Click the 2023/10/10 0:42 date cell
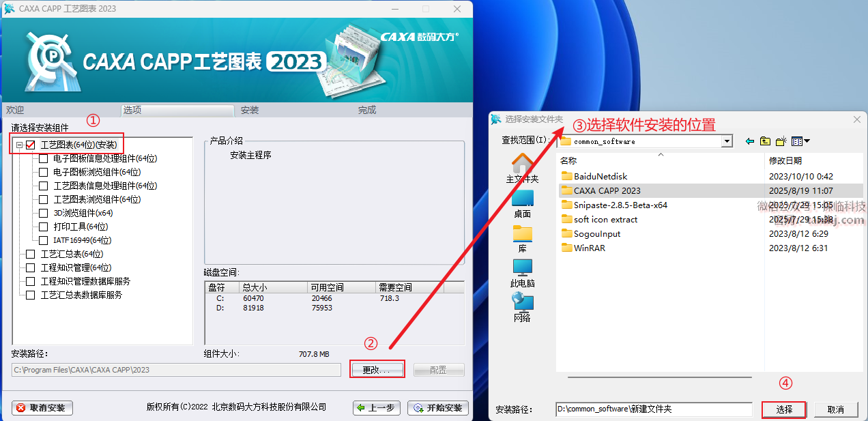 801,176
